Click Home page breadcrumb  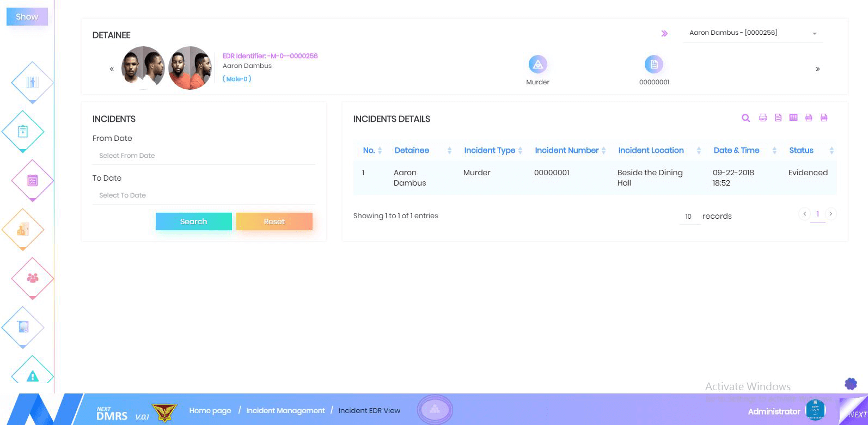(210, 410)
